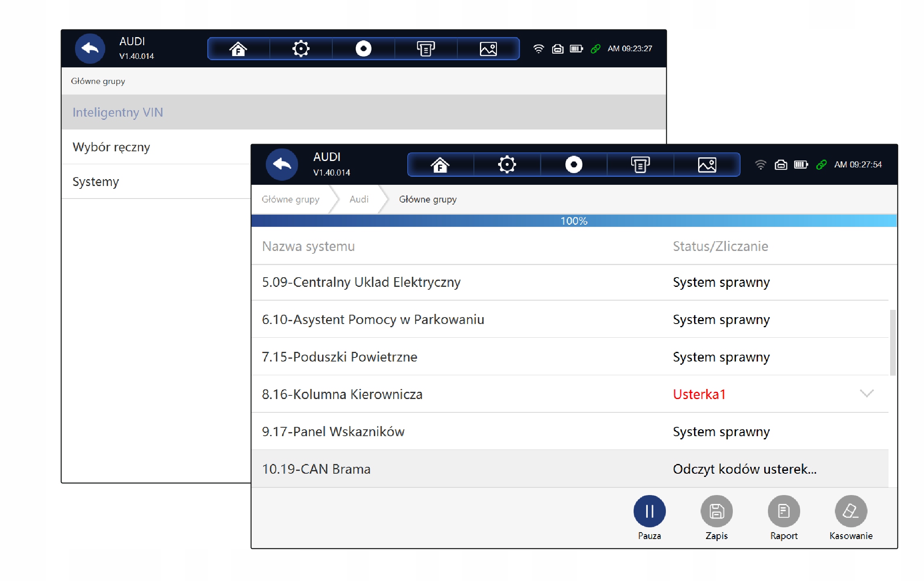Select the Audi breadcrumb item
The height and width of the screenshot is (581, 924).
click(359, 199)
